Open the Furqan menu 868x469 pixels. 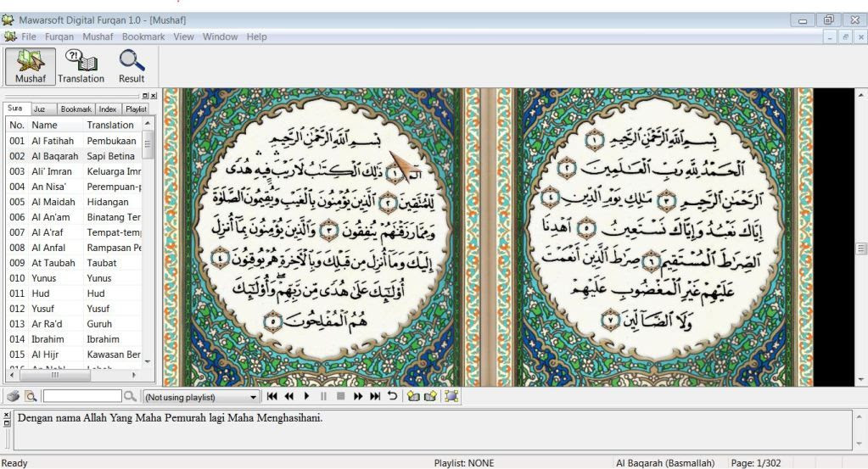pyautogui.click(x=59, y=37)
